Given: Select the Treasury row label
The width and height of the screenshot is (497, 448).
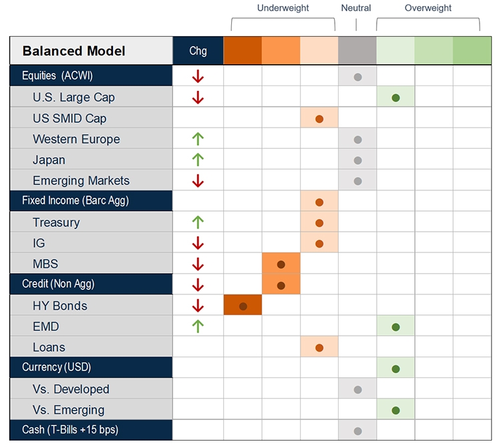Looking at the screenshot, I should point(56,222).
